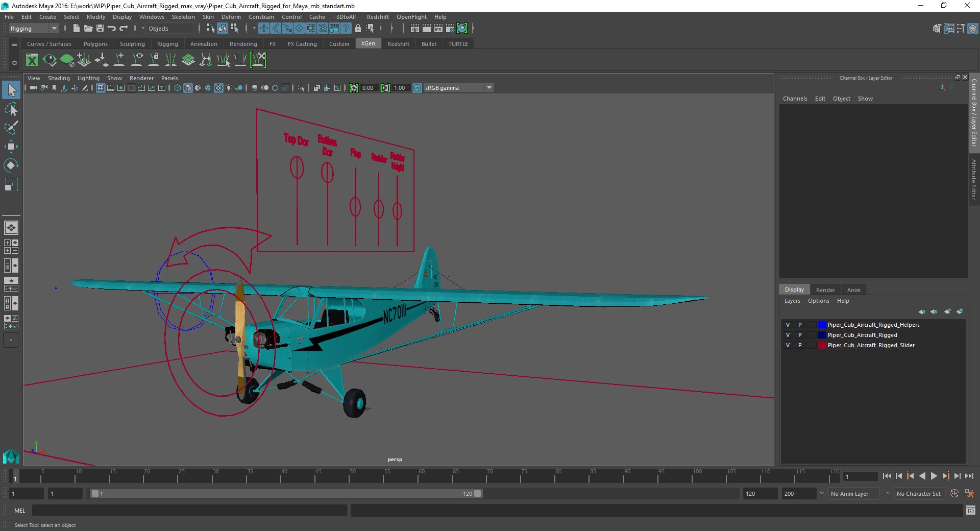Click the XGen preview eye shelf icon

pos(50,60)
